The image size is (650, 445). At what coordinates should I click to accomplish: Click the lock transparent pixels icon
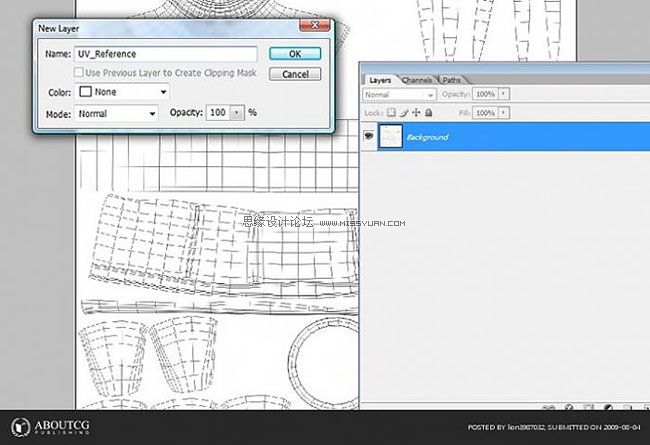(x=391, y=114)
